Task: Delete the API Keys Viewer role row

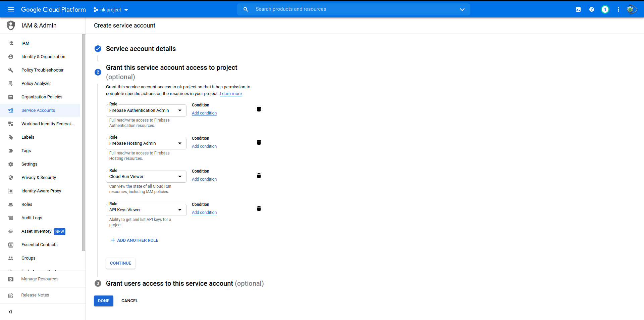Action: point(259,209)
